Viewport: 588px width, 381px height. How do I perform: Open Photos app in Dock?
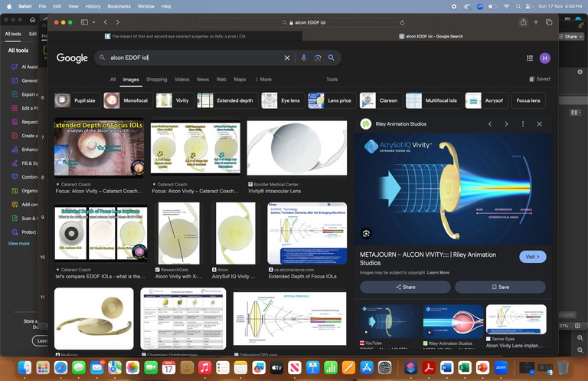pyautogui.click(x=132, y=367)
